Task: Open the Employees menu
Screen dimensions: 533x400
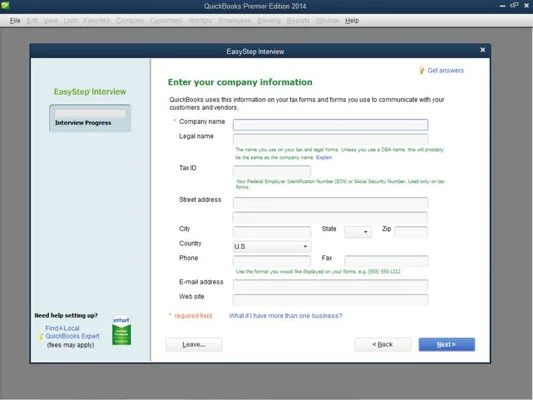Action: pyautogui.click(x=235, y=21)
